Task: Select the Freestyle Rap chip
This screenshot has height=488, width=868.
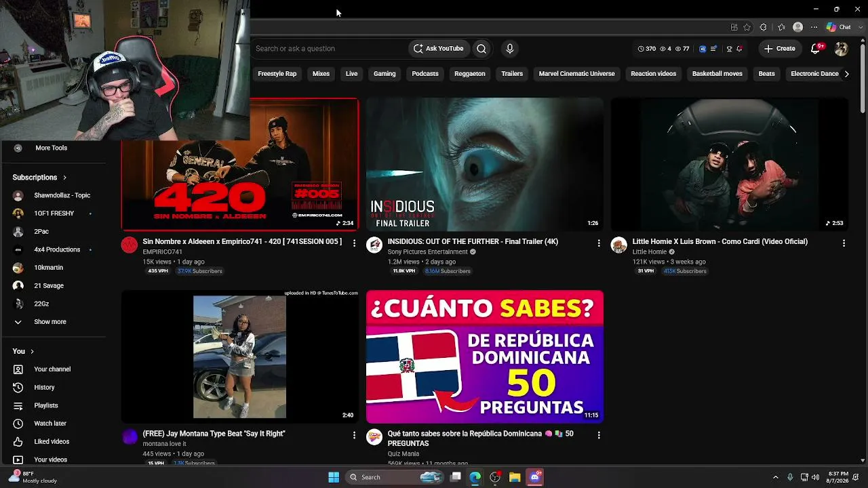Action: click(x=277, y=74)
